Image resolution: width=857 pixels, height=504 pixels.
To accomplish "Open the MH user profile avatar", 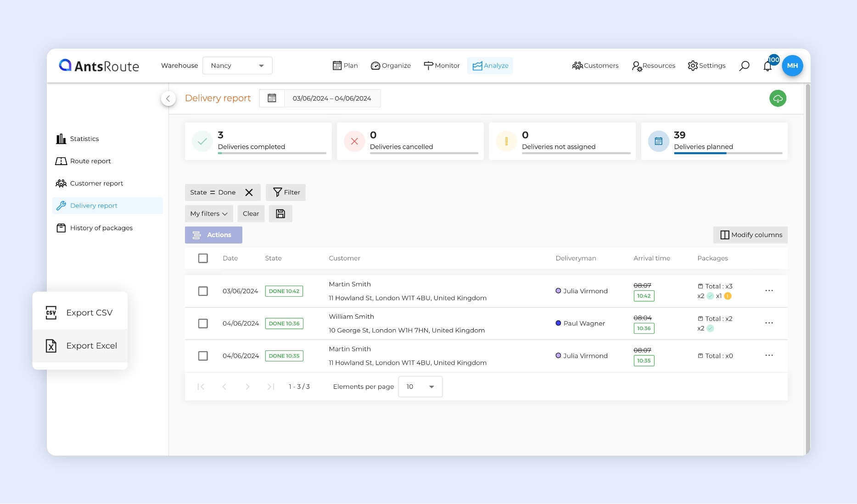I will point(792,66).
